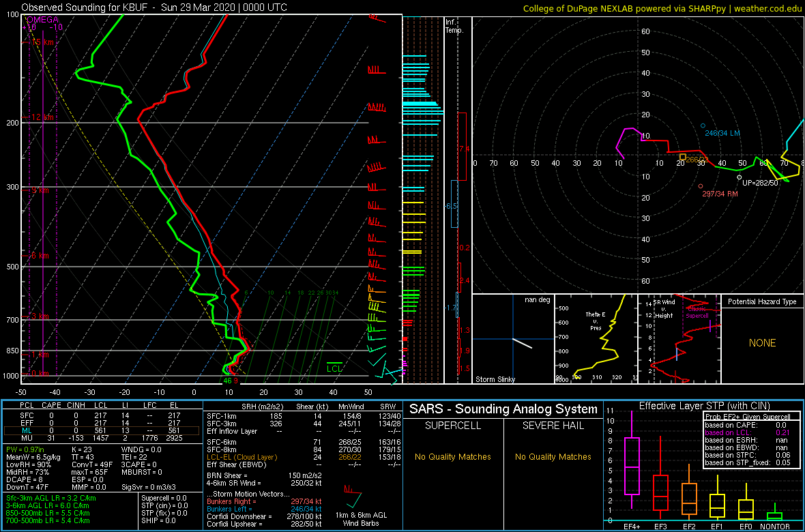Click the '246/34 LM' hodograph label
This screenshot has height=532, width=805.
724,133
